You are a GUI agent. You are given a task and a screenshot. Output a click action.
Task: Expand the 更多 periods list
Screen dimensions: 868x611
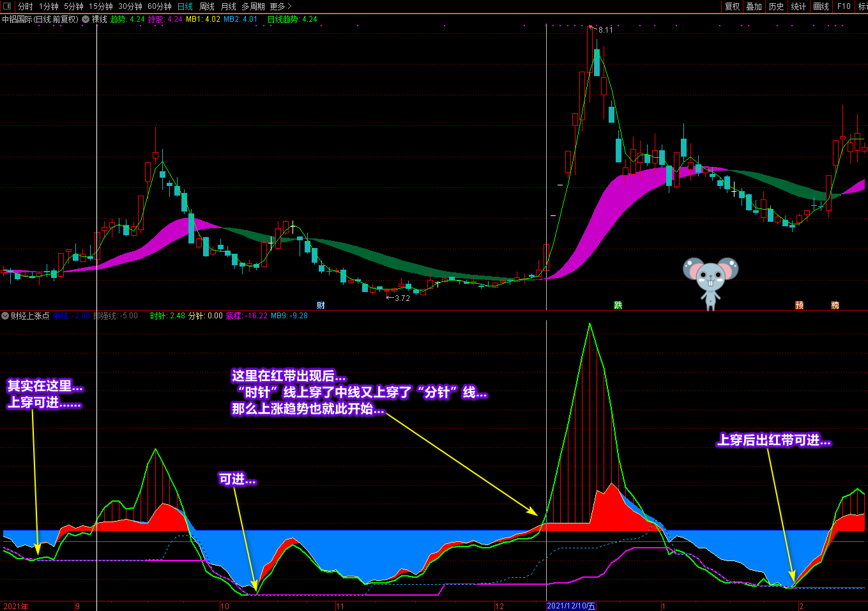point(280,6)
